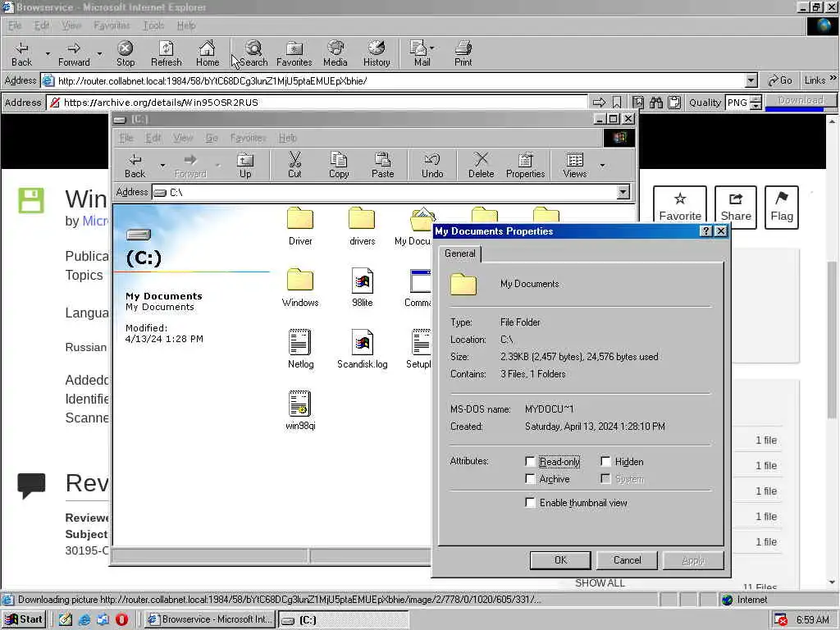
Task: Click the Browservice bookmark ribbon icon
Action: pos(617,103)
